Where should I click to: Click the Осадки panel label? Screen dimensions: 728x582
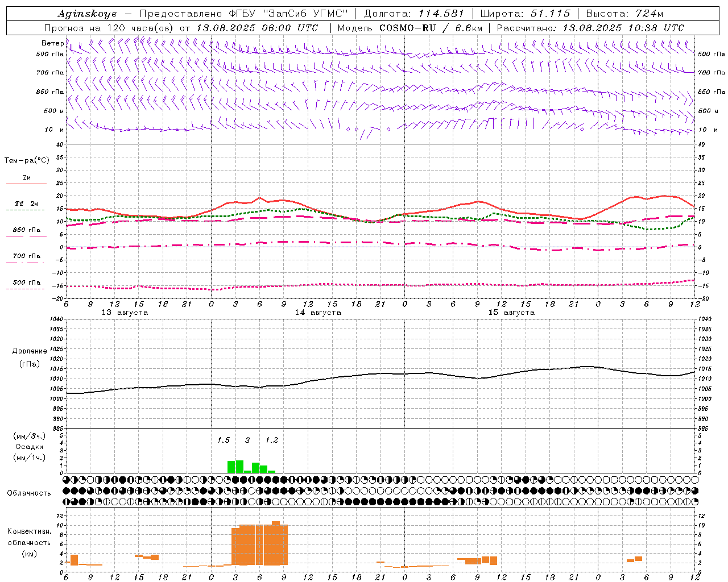coord(30,447)
